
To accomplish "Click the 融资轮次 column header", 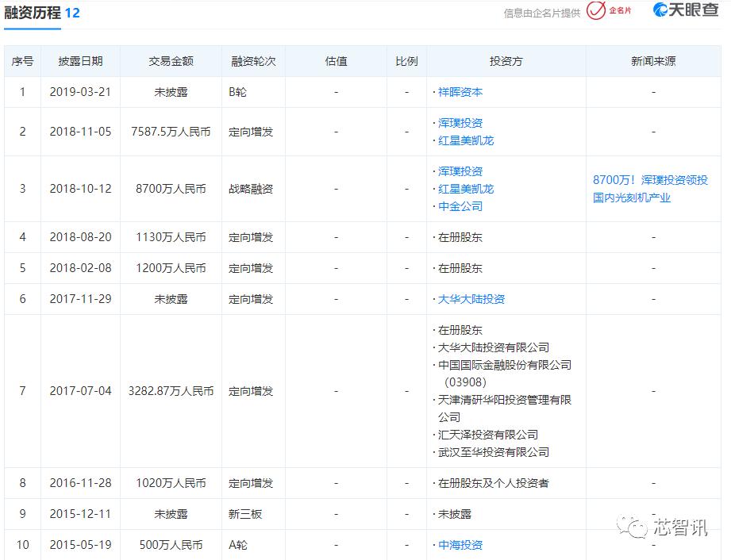I will 253,61.
